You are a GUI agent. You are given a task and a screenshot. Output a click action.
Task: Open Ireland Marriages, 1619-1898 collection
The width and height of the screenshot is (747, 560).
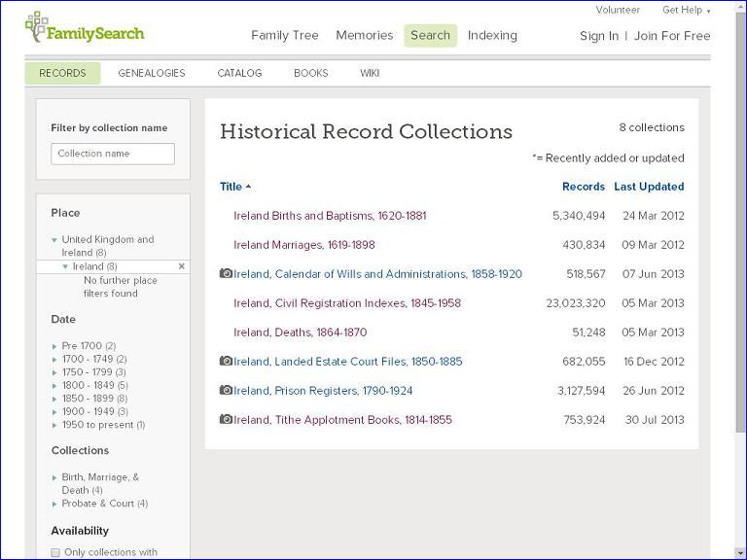(303, 245)
